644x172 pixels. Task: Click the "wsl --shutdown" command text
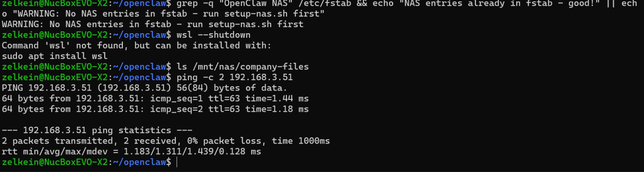tap(213, 35)
